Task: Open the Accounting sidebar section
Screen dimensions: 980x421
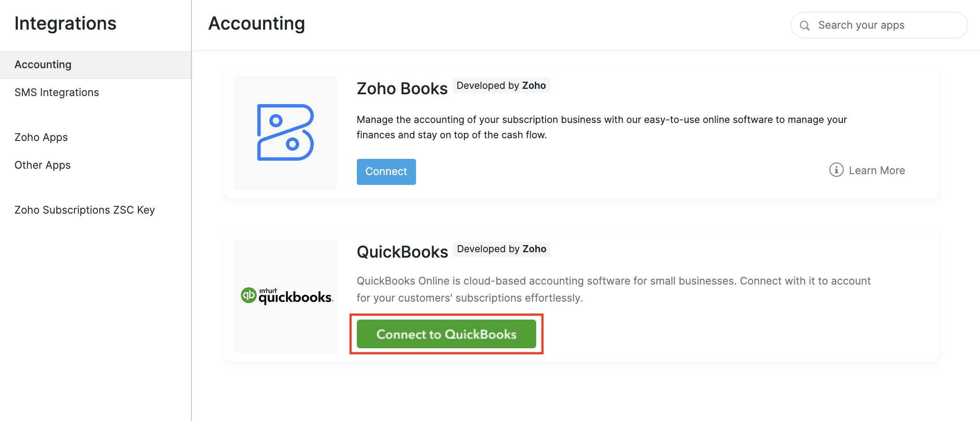Action: [43, 65]
